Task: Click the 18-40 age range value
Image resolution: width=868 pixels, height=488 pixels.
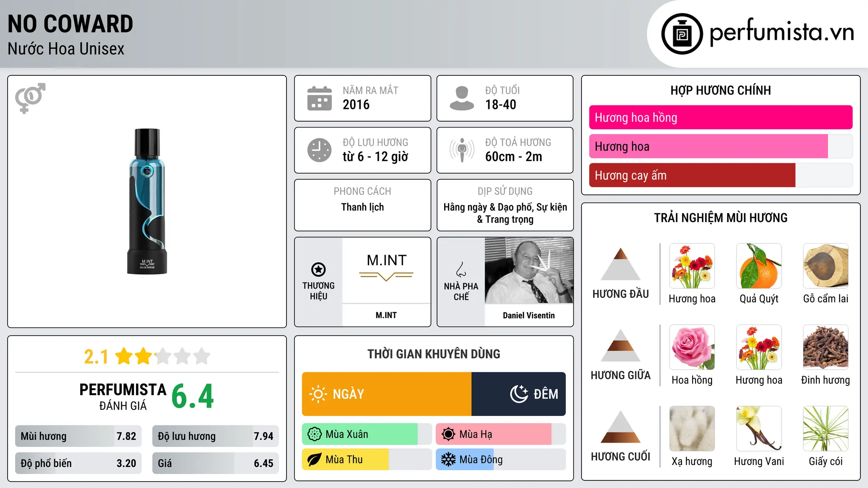Action: 501,105
